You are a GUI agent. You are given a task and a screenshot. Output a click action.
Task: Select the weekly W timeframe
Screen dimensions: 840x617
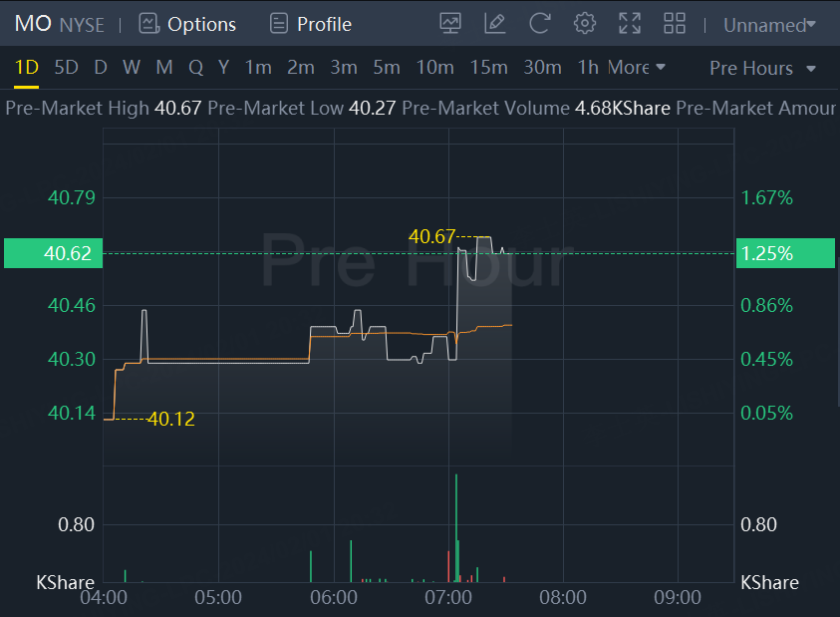(x=132, y=68)
